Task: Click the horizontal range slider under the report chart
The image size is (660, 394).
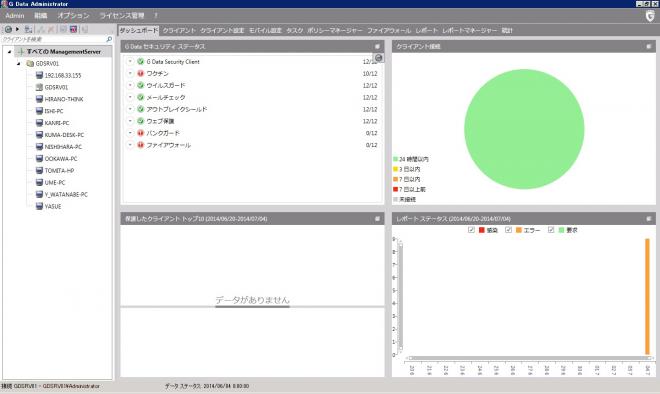Action: point(529,358)
